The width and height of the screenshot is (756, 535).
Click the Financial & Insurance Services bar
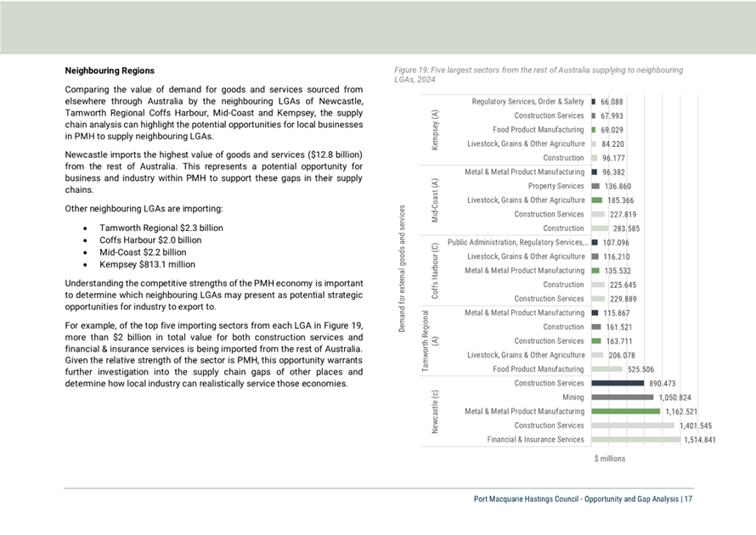pyautogui.click(x=636, y=440)
